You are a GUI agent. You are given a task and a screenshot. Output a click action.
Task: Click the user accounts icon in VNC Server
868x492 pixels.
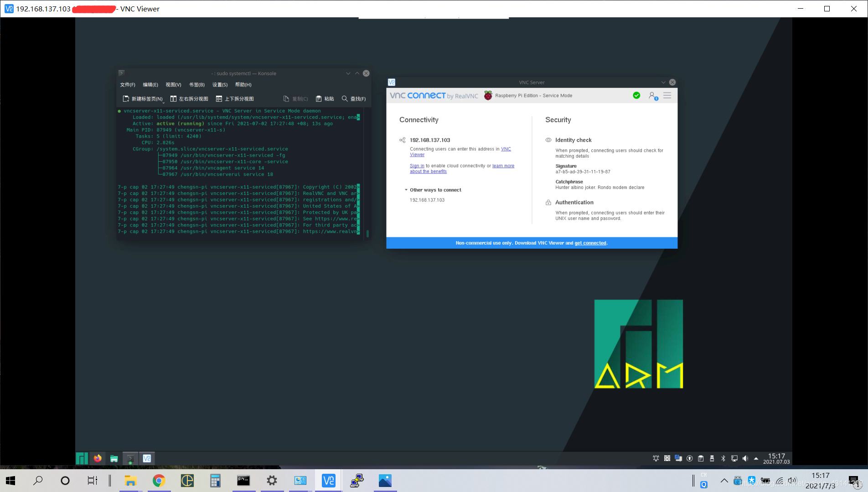pos(653,96)
